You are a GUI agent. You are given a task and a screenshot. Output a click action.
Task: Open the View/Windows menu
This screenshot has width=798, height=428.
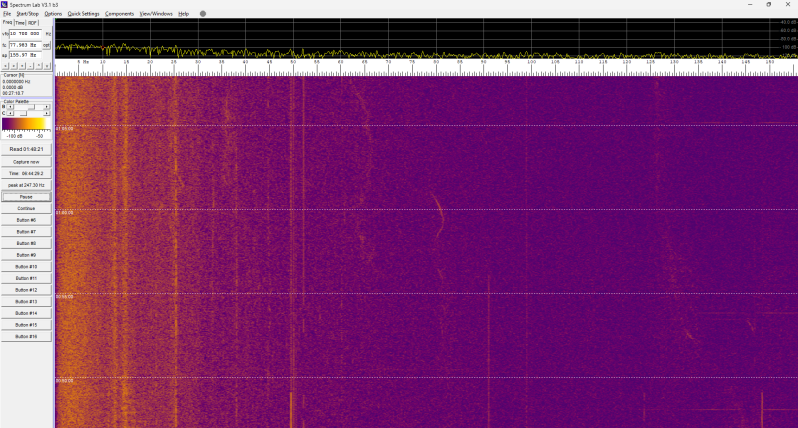[156, 14]
